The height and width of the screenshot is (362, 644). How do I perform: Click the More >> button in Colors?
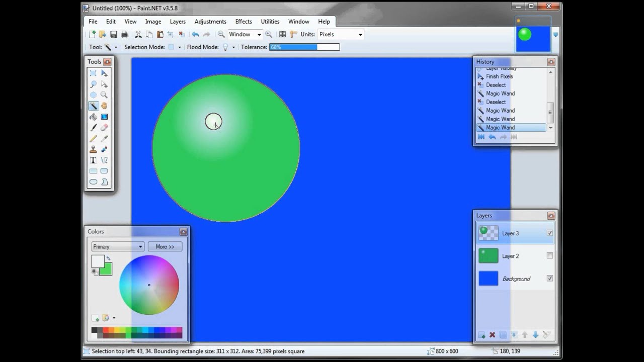point(165,246)
